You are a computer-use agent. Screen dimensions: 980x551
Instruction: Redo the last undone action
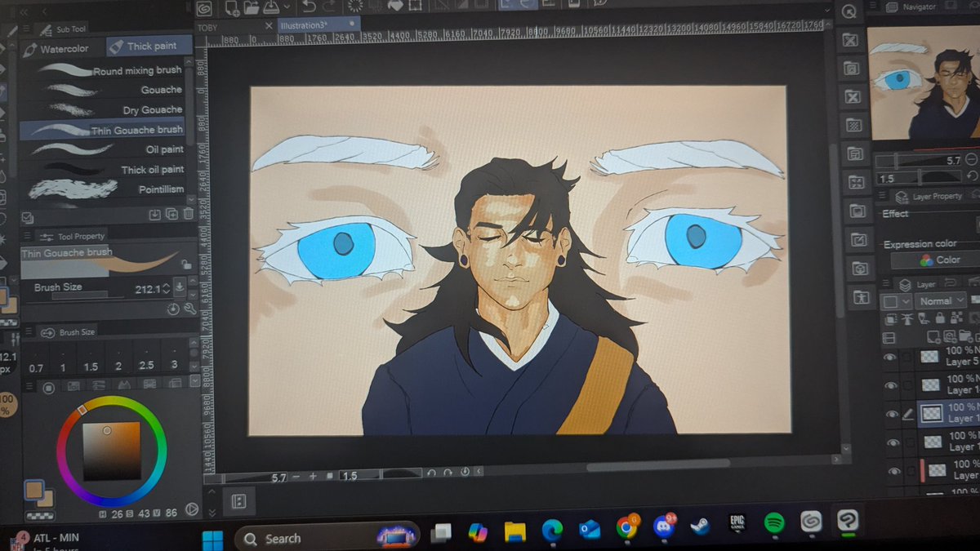(329, 7)
